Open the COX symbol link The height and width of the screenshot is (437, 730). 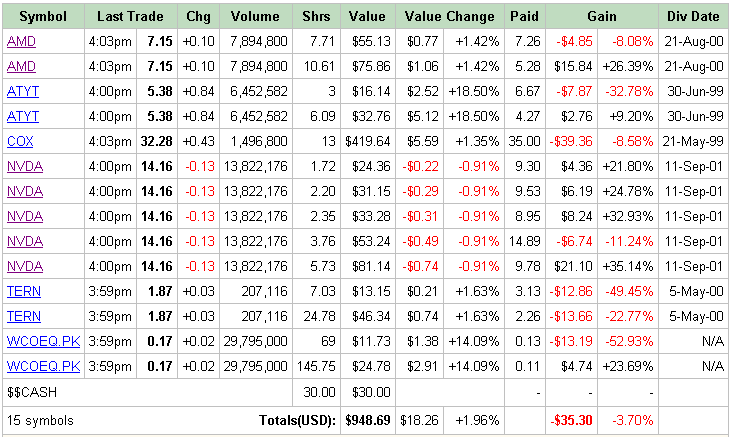20,141
